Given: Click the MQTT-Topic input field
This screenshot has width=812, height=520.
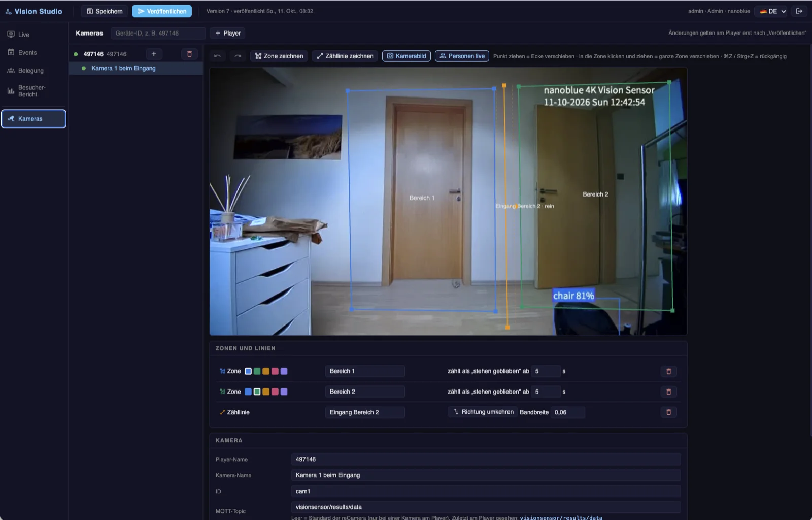Looking at the screenshot, I should point(486,507).
